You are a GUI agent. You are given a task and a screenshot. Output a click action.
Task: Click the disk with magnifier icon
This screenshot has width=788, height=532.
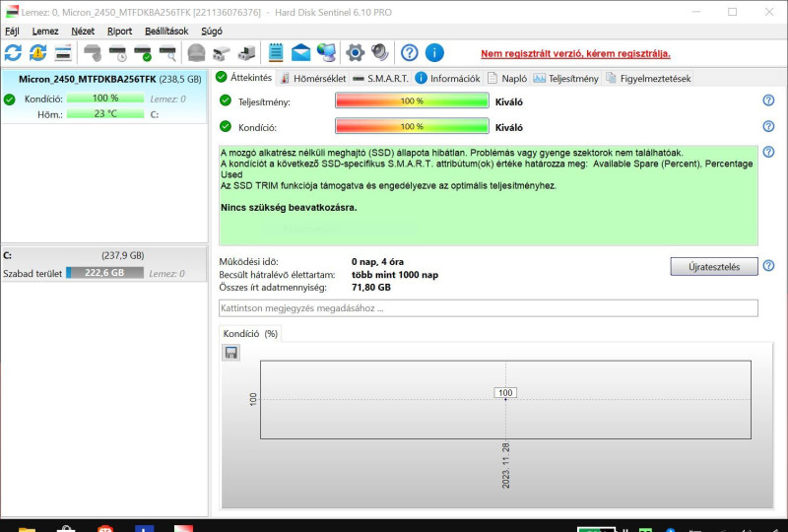pos(167,52)
